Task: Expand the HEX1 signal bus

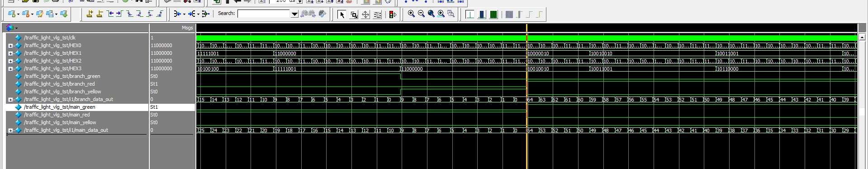Action: (10, 53)
